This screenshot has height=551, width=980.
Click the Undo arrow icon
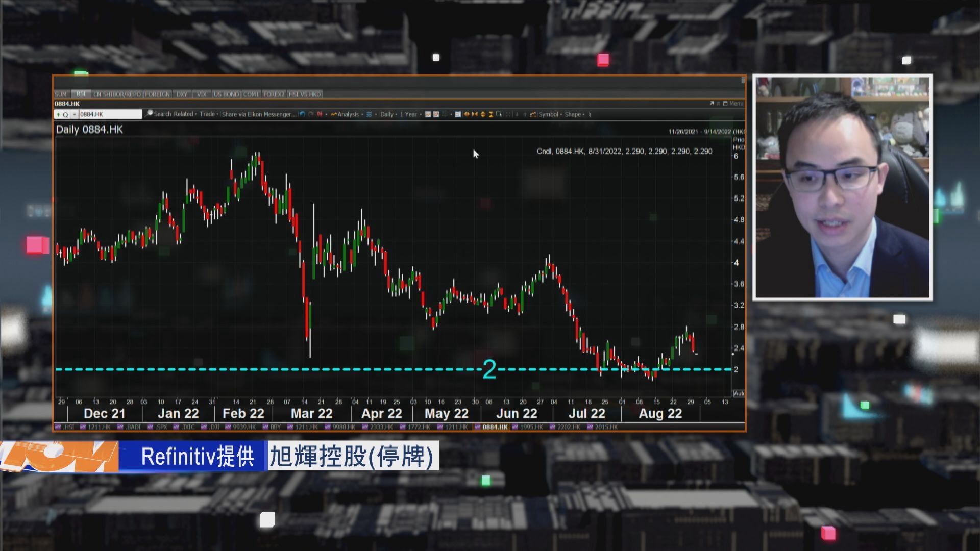click(x=301, y=114)
